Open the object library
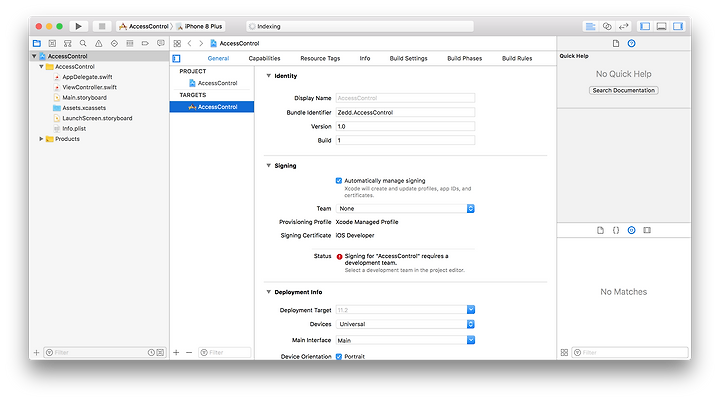 (x=631, y=230)
